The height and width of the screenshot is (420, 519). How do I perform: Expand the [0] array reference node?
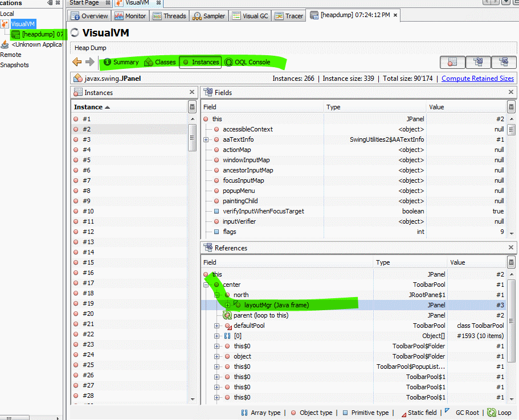point(217,336)
